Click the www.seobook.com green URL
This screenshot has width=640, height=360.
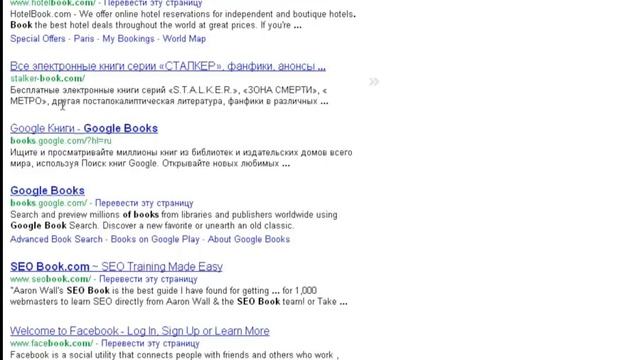50,279
